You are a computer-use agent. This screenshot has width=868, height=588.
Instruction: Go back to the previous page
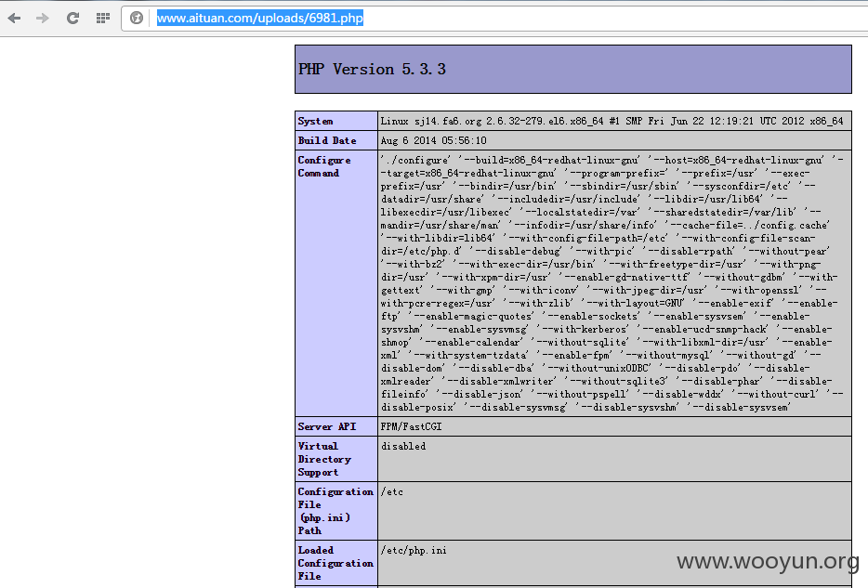click(14, 19)
